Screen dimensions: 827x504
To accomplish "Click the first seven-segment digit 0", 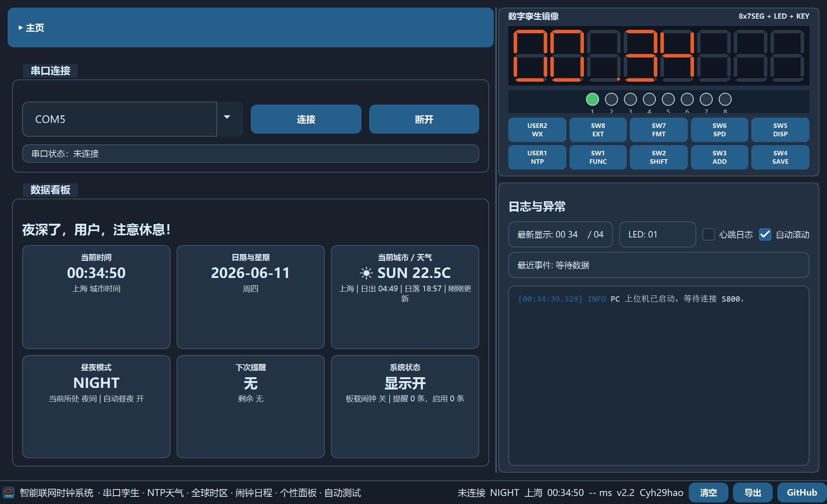I will coord(530,56).
